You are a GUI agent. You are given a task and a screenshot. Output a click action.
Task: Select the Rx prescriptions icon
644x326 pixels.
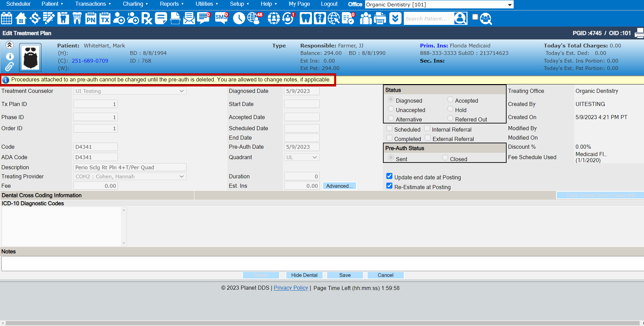[x=147, y=18]
